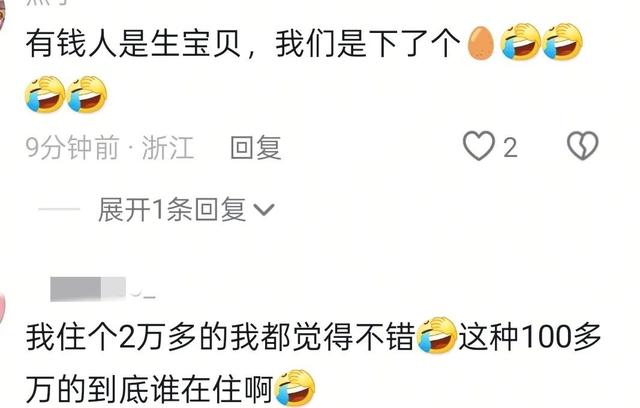This screenshot has height=408, width=640.
Task: Dislike the comment using the broken heart icon
Action: (x=583, y=146)
